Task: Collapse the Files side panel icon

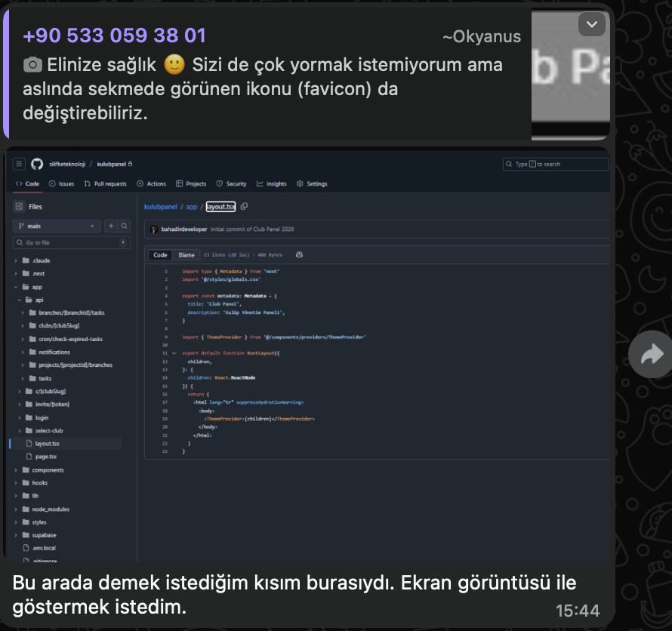Action: tap(19, 206)
